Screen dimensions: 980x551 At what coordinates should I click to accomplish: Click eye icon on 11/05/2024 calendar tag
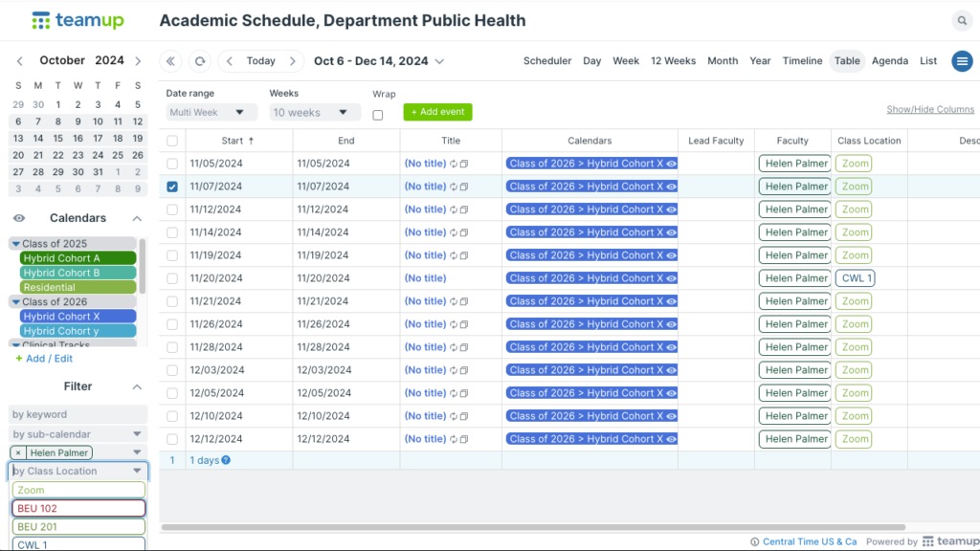(x=671, y=164)
